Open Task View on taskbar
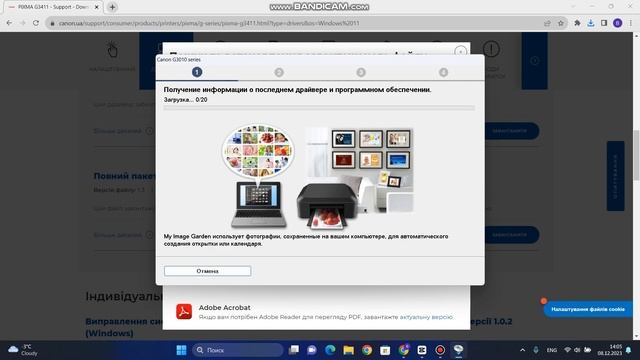The image size is (640, 360). click(293, 350)
